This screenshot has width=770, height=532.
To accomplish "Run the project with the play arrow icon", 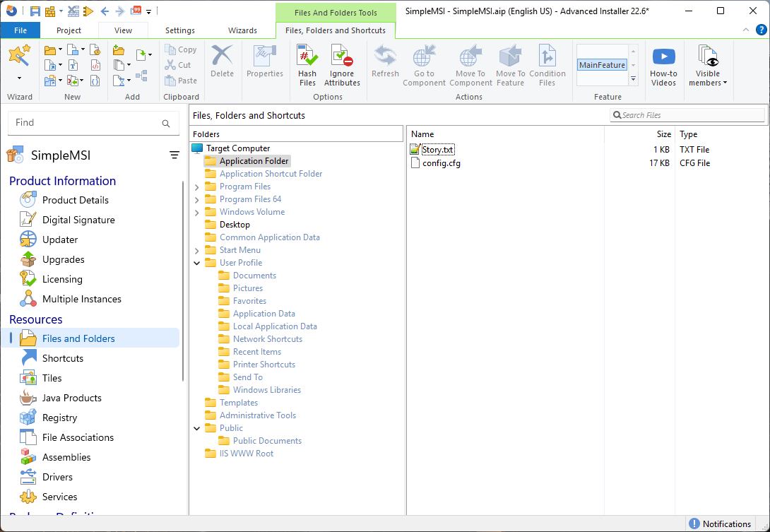I will [88, 11].
